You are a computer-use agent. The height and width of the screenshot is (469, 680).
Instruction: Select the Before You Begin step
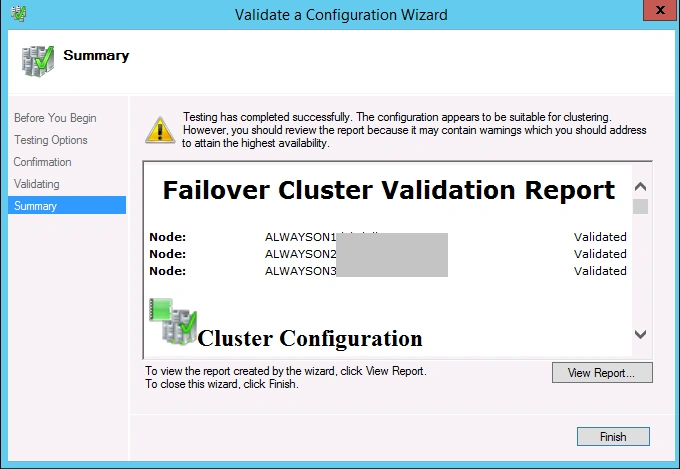click(x=55, y=118)
